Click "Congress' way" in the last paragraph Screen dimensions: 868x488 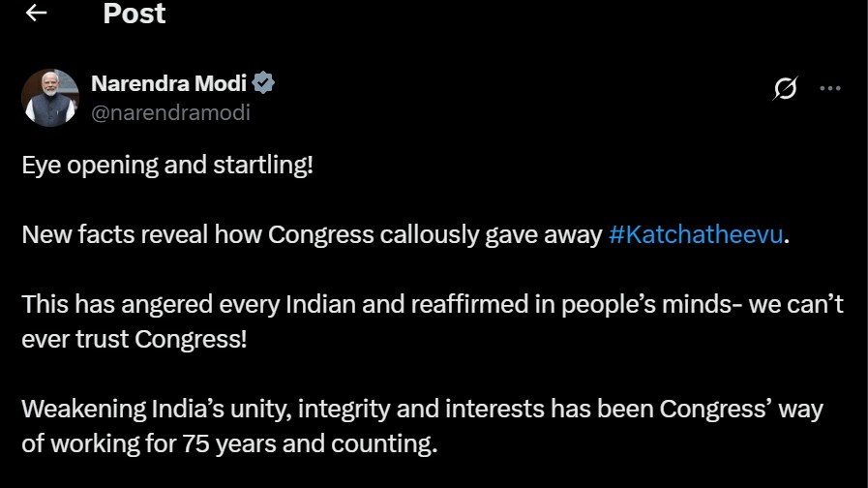(x=741, y=410)
